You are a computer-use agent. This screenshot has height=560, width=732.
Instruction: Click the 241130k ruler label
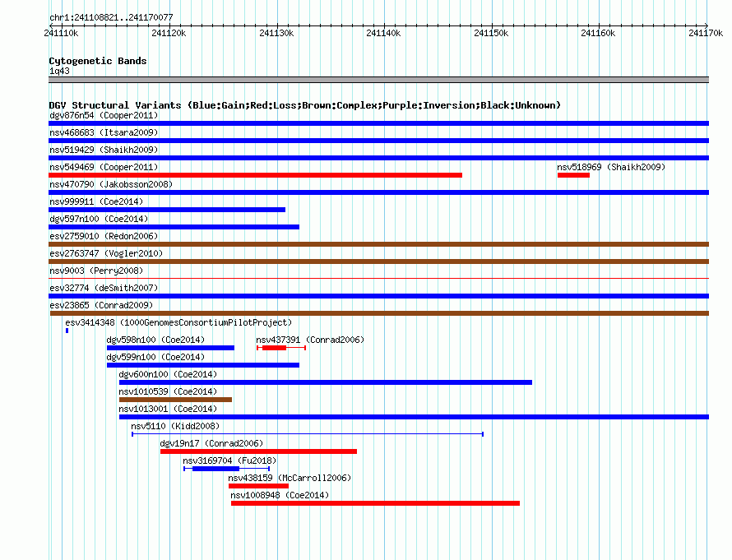(x=276, y=33)
